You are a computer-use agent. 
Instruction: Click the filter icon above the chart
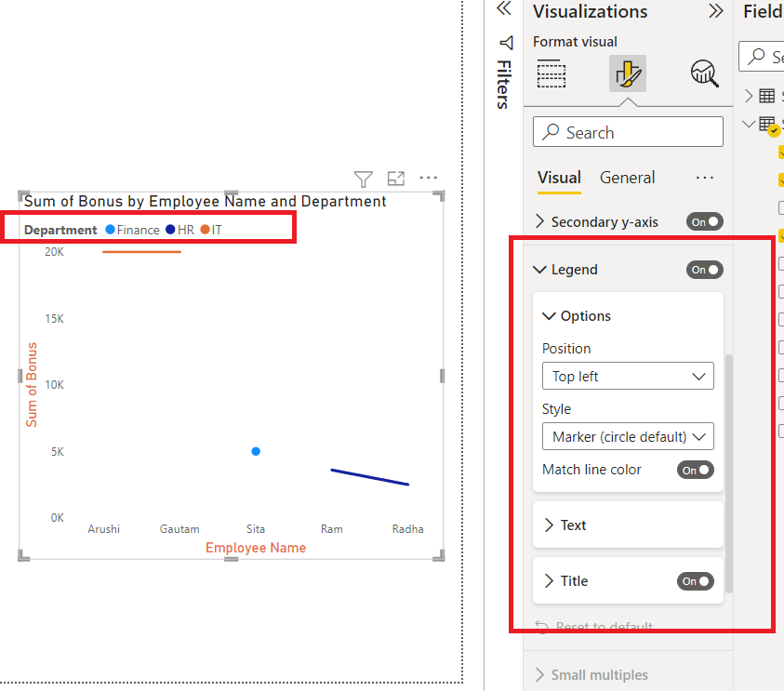[x=364, y=179]
